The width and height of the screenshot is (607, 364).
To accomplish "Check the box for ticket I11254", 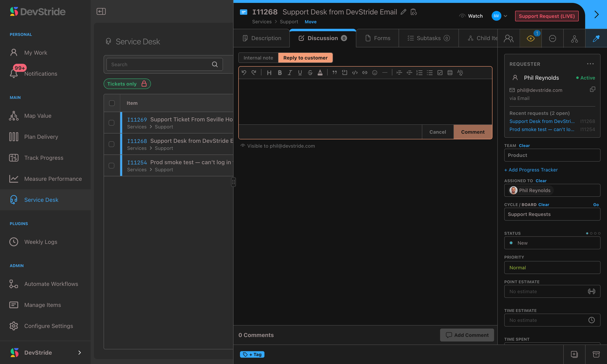I will tap(112, 165).
